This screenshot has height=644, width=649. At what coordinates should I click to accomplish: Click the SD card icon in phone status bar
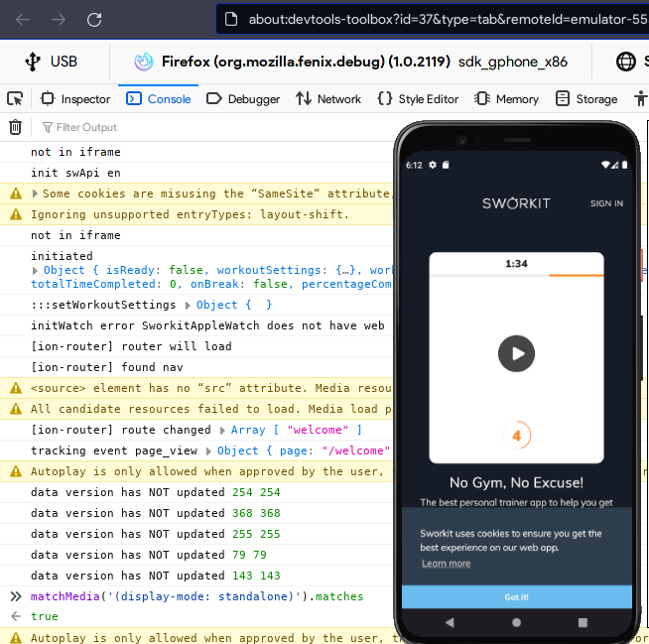click(446, 165)
